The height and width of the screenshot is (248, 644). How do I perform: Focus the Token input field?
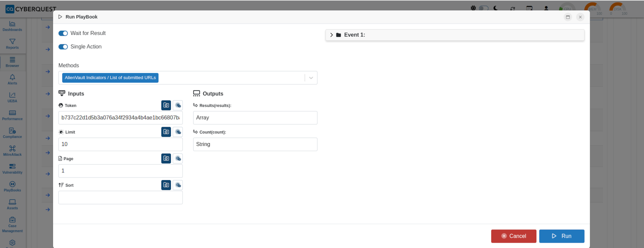(x=120, y=118)
